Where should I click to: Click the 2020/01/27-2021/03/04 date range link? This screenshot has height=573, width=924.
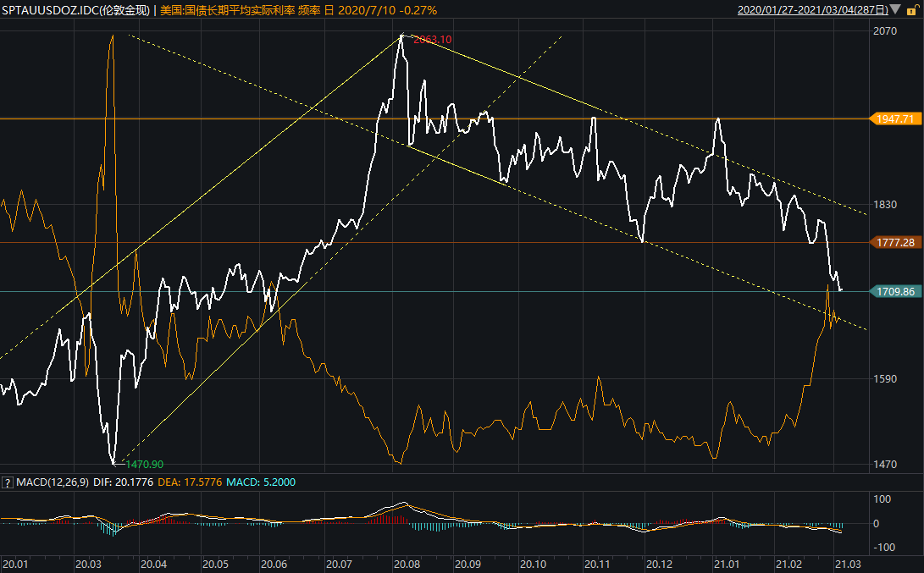coord(812,10)
